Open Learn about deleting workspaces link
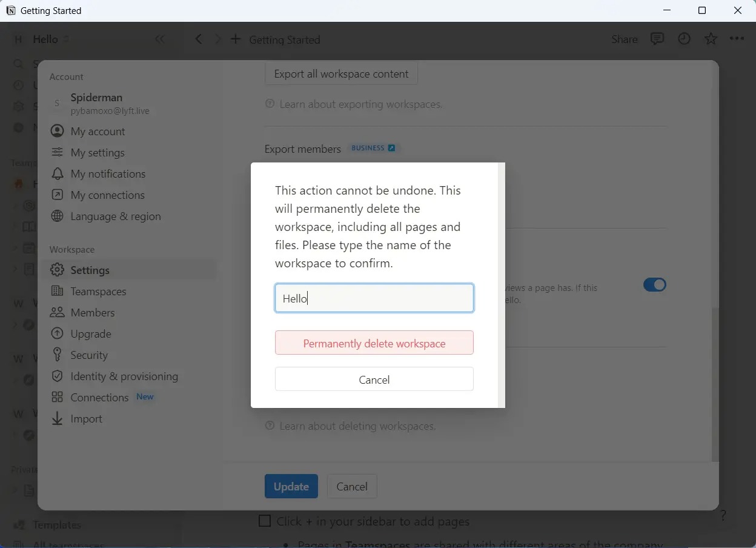 click(357, 426)
